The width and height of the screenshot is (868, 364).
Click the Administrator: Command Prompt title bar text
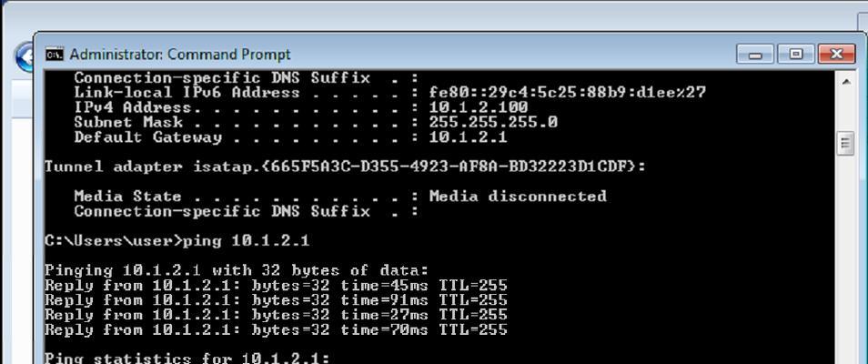click(x=180, y=55)
